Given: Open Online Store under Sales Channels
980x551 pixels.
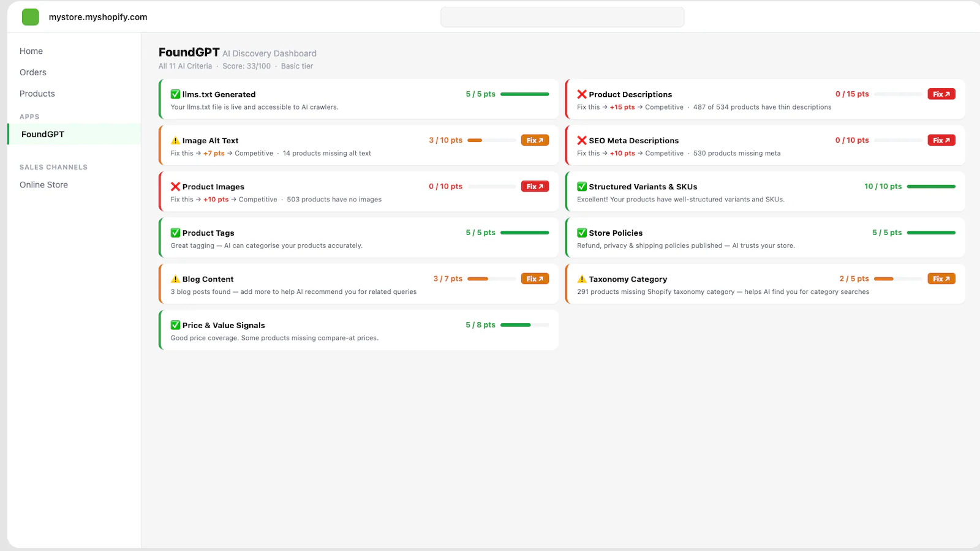Looking at the screenshot, I should 43,184.
